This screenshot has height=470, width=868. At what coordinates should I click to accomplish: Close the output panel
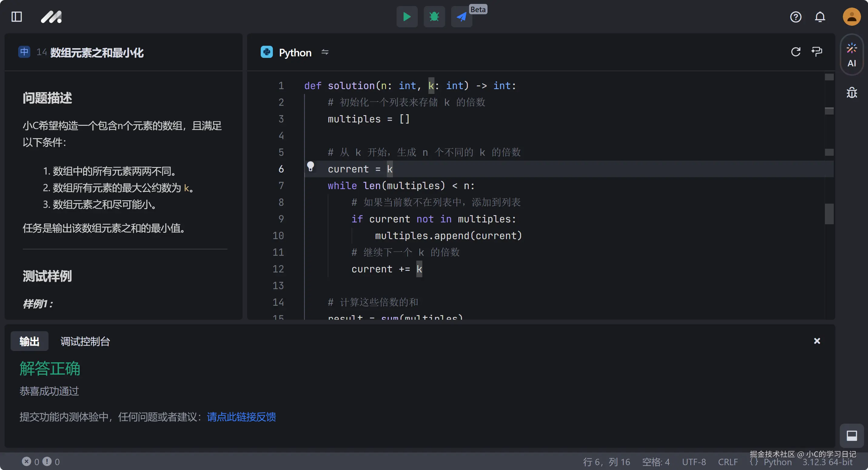(x=817, y=341)
